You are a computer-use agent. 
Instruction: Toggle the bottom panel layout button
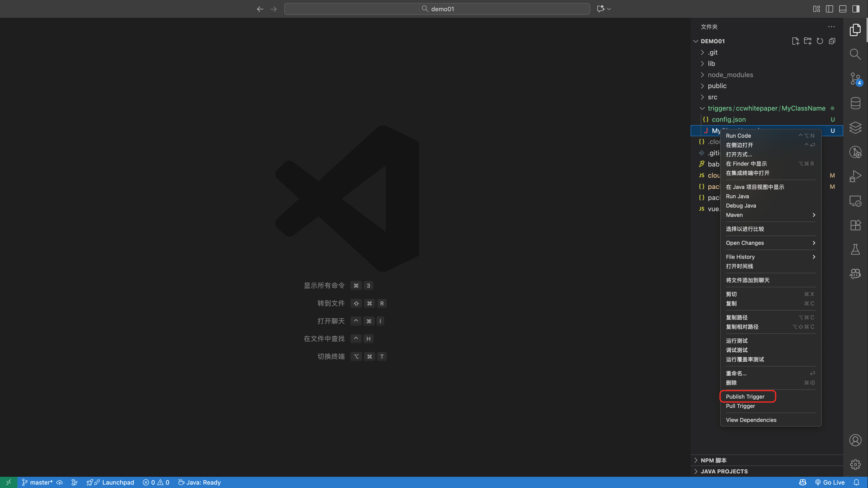[842, 9]
